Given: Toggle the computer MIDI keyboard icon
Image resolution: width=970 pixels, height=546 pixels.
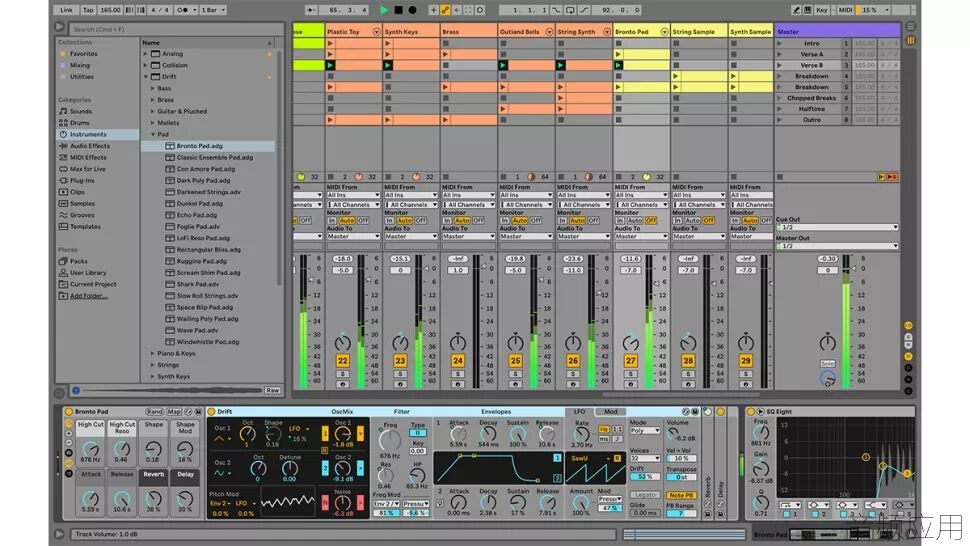Looking at the screenshot, I should (x=808, y=10).
